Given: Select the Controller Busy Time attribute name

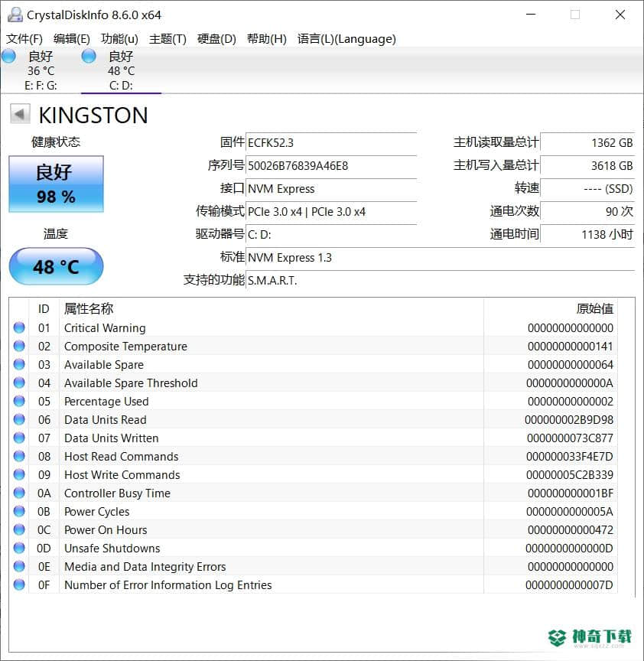Looking at the screenshot, I should click(x=117, y=493).
